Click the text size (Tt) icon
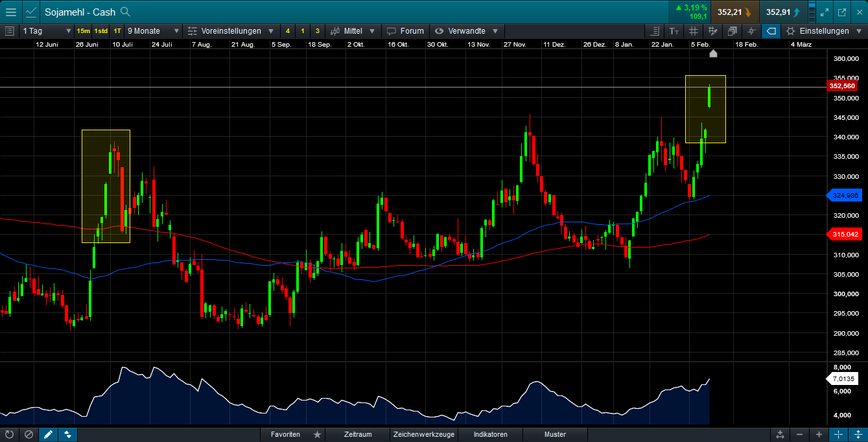This screenshot has height=442, width=868. (x=674, y=31)
